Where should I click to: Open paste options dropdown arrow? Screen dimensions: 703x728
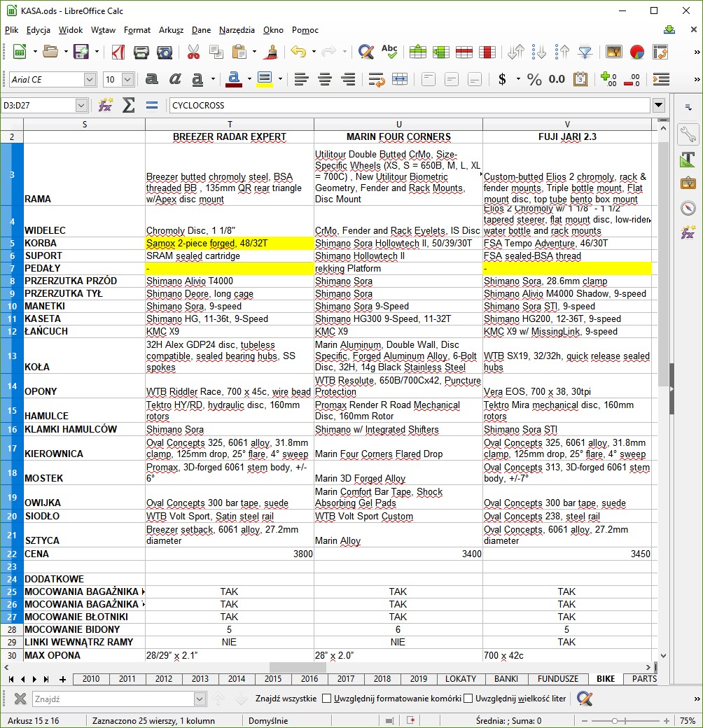254,52
